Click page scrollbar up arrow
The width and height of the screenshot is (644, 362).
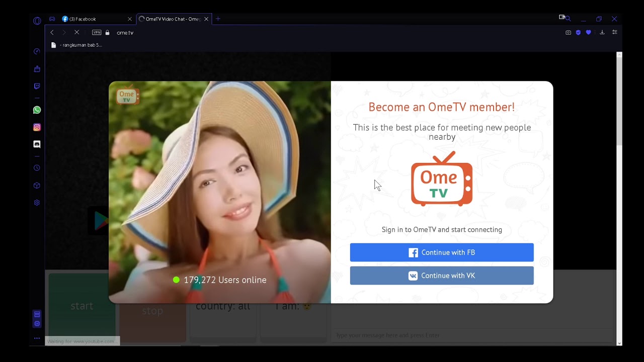(x=619, y=55)
